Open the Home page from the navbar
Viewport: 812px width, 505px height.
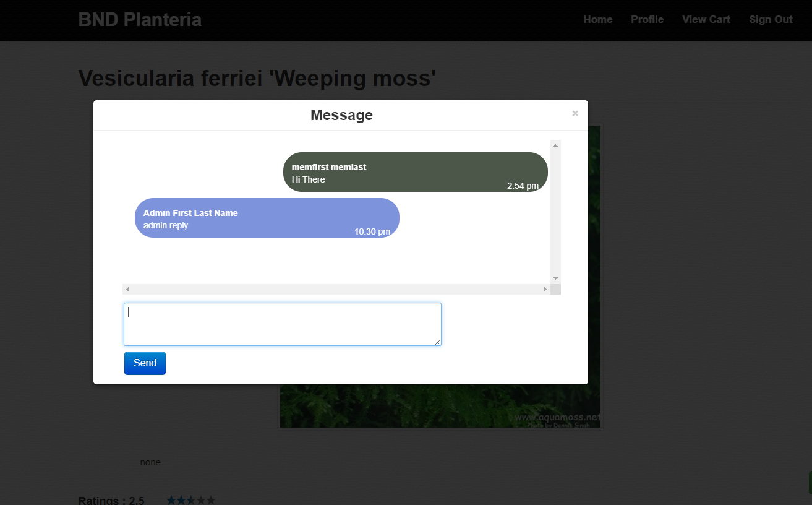597,20
